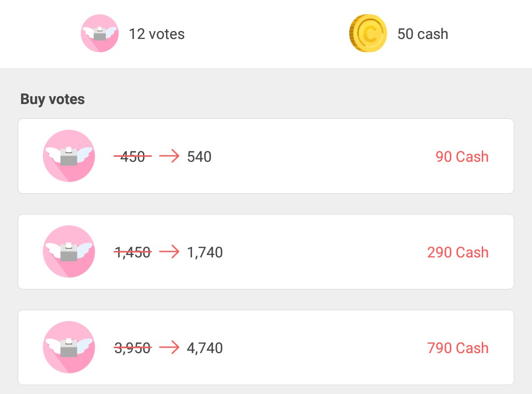Screen dimensions: 532x394
Task: Tap the winged ballot icon beside 12 votes
Action: point(100,34)
